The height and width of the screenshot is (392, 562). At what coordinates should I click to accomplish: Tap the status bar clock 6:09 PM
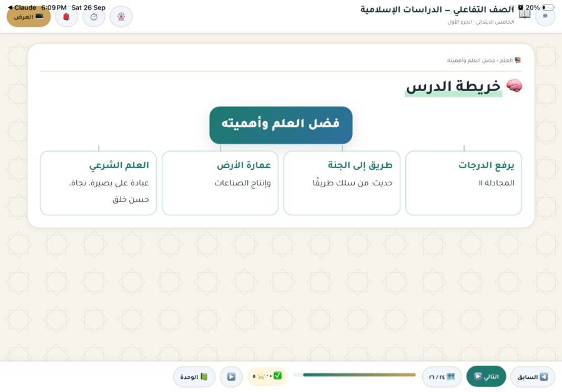click(54, 7)
